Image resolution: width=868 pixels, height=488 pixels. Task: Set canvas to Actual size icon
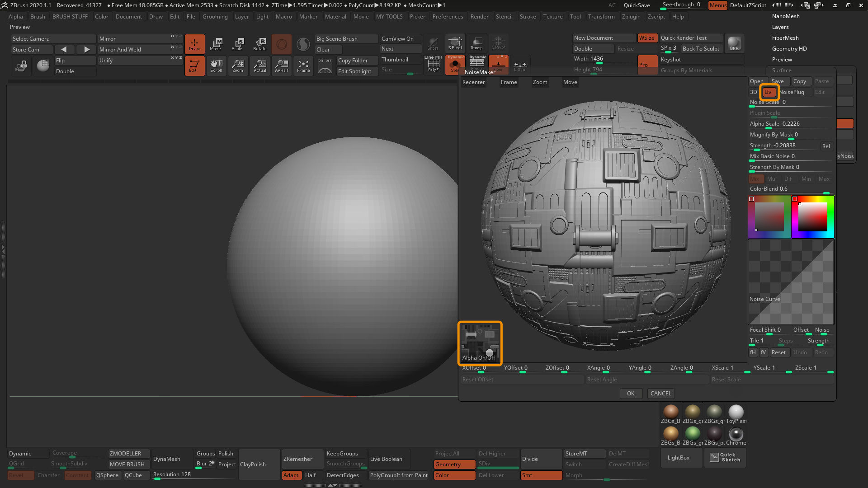click(259, 66)
